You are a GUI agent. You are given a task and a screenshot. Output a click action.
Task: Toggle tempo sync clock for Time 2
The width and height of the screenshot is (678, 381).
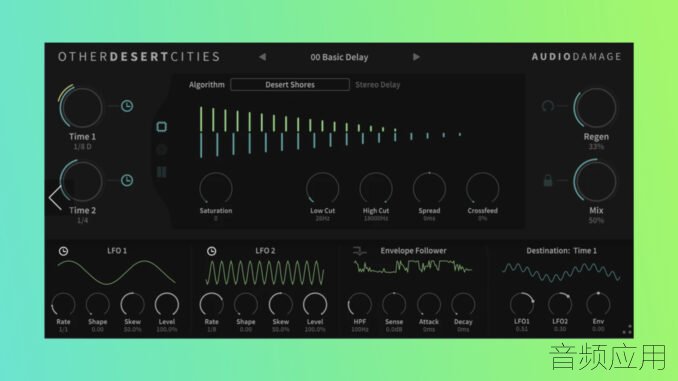(127, 180)
